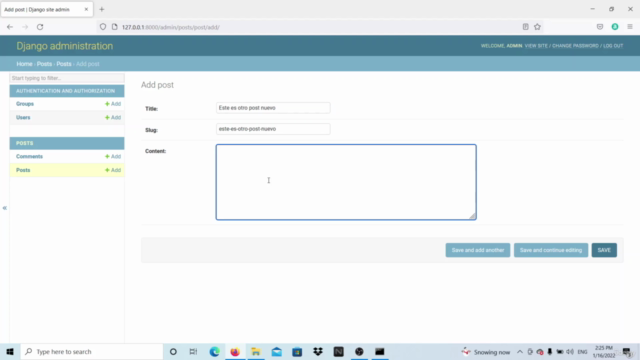The height and width of the screenshot is (360, 640).
Task: Open Microsoft Store on the taskbar
Action: 297,351
